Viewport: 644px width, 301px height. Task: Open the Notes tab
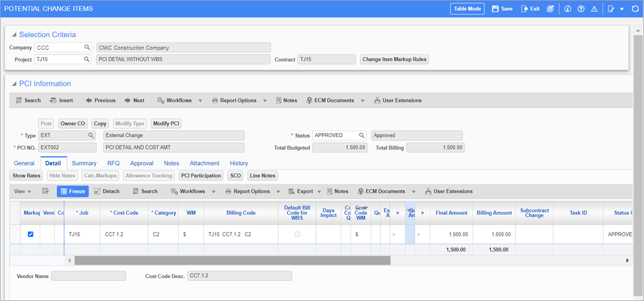tap(171, 163)
